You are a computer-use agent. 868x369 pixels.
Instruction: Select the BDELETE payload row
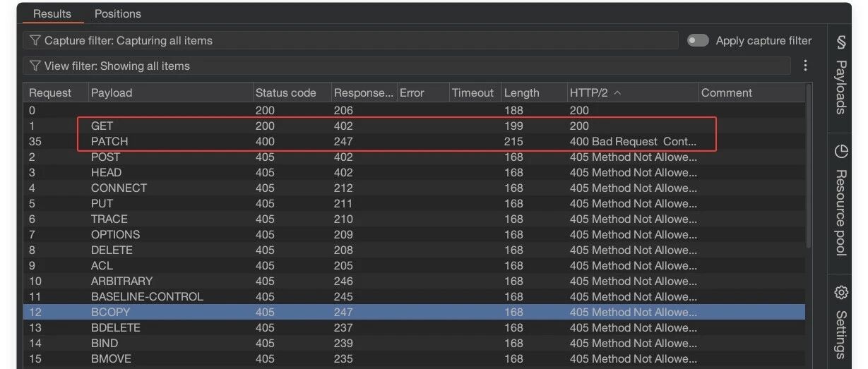[x=414, y=327]
